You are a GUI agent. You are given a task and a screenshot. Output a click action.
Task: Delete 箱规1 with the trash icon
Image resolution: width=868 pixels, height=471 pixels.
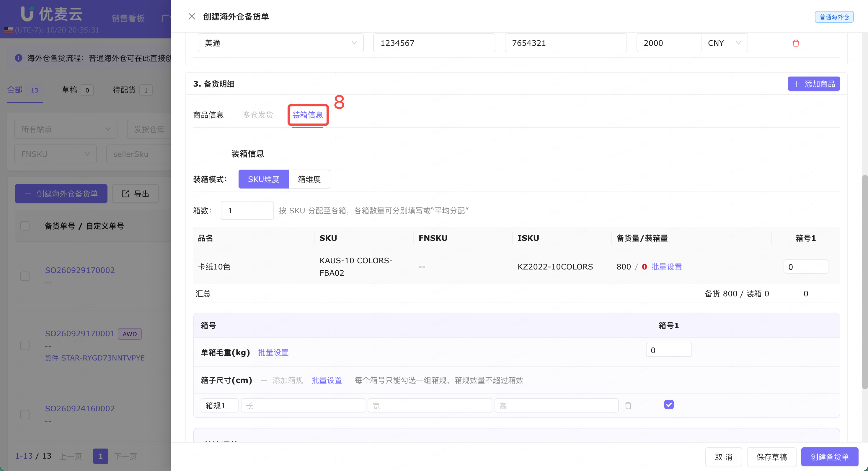(x=628, y=405)
